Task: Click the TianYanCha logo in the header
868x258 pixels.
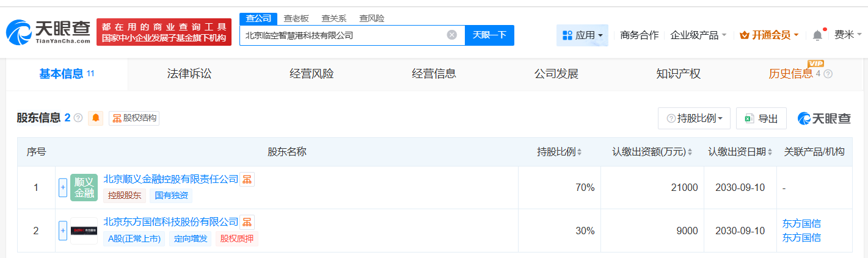Action: tap(49, 33)
